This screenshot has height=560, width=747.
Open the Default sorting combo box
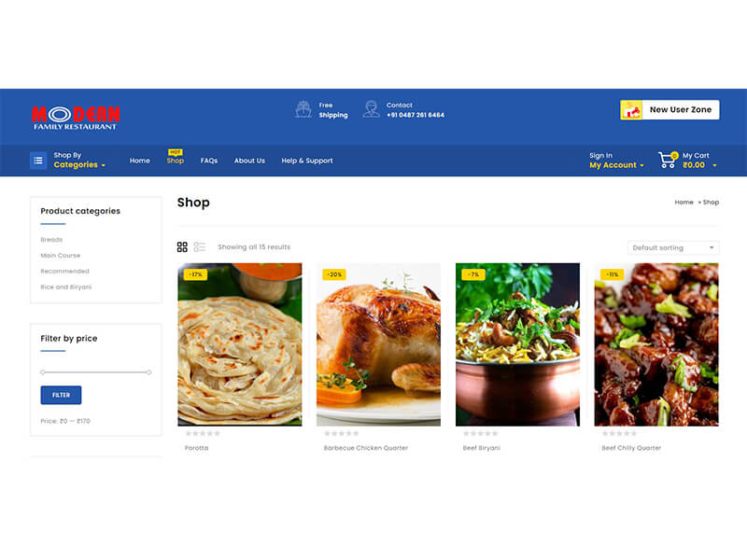coord(672,247)
